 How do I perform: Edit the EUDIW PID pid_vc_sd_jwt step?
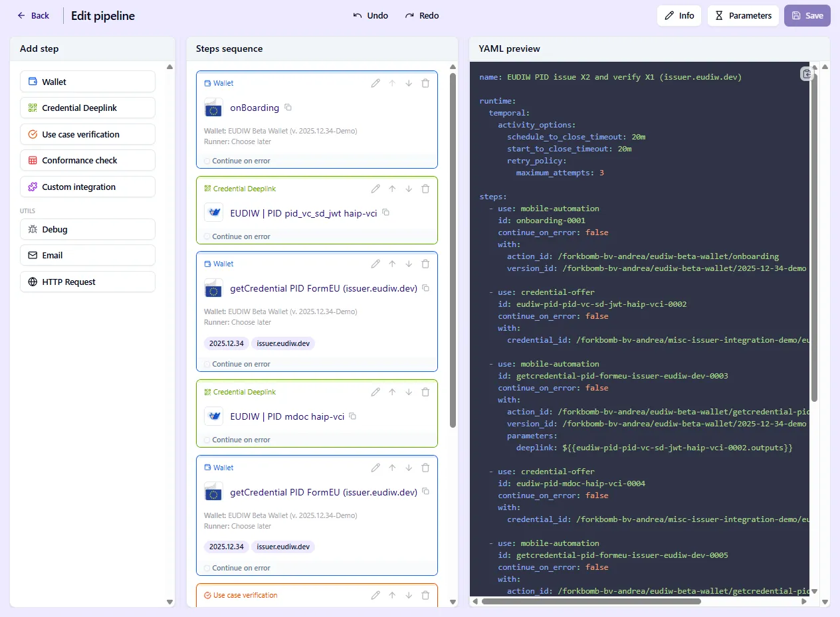pos(375,189)
